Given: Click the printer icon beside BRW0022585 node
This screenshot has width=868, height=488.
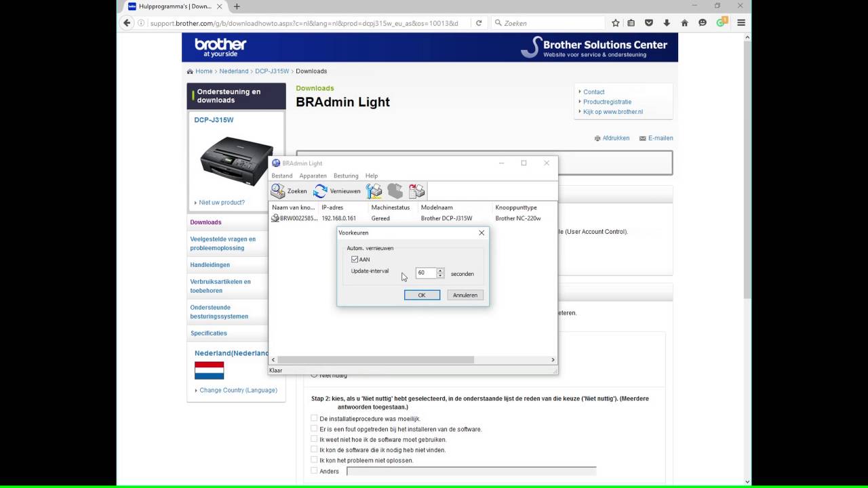Looking at the screenshot, I should pos(275,218).
